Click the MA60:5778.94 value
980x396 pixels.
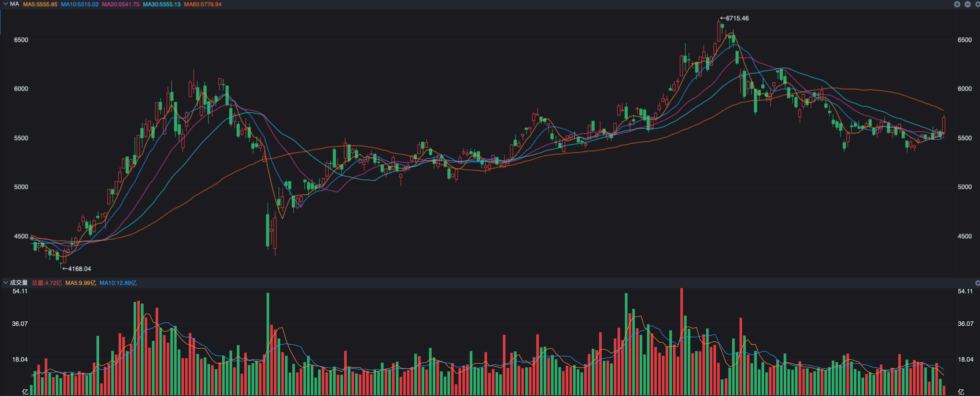click(203, 4)
